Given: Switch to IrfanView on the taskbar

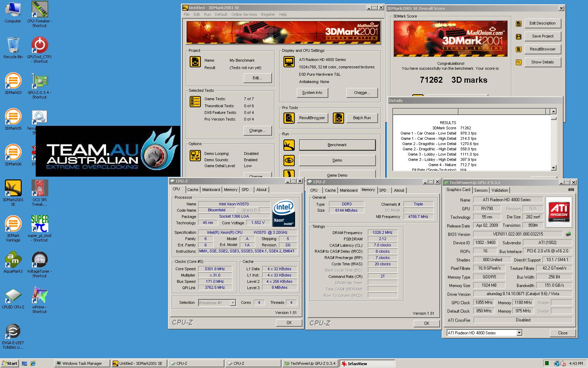Looking at the screenshot, I should [367, 363].
